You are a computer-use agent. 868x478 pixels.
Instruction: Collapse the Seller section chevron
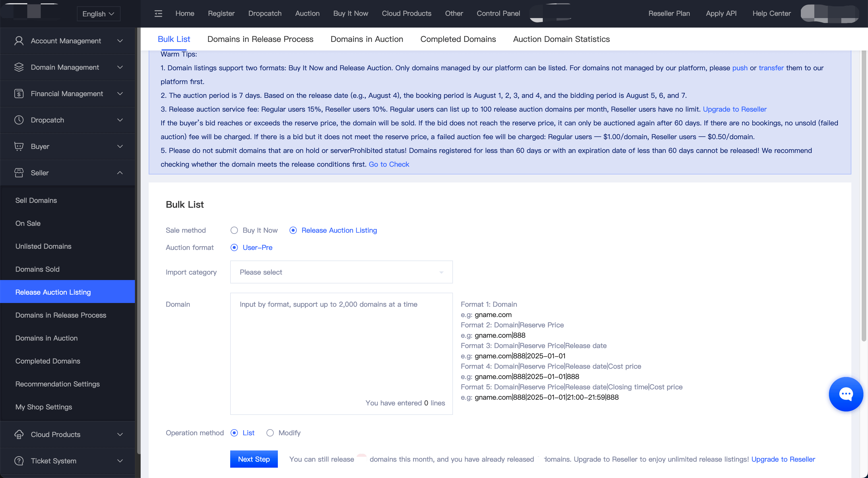coord(120,172)
